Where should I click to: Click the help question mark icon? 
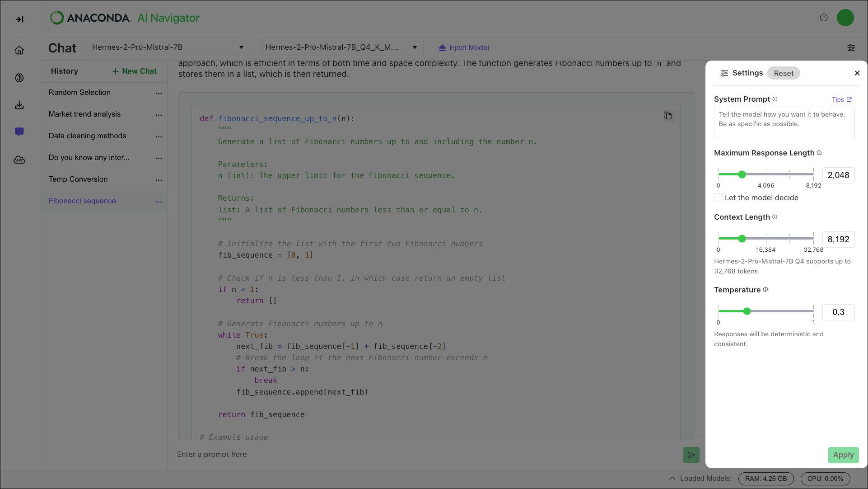[x=824, y=18]
